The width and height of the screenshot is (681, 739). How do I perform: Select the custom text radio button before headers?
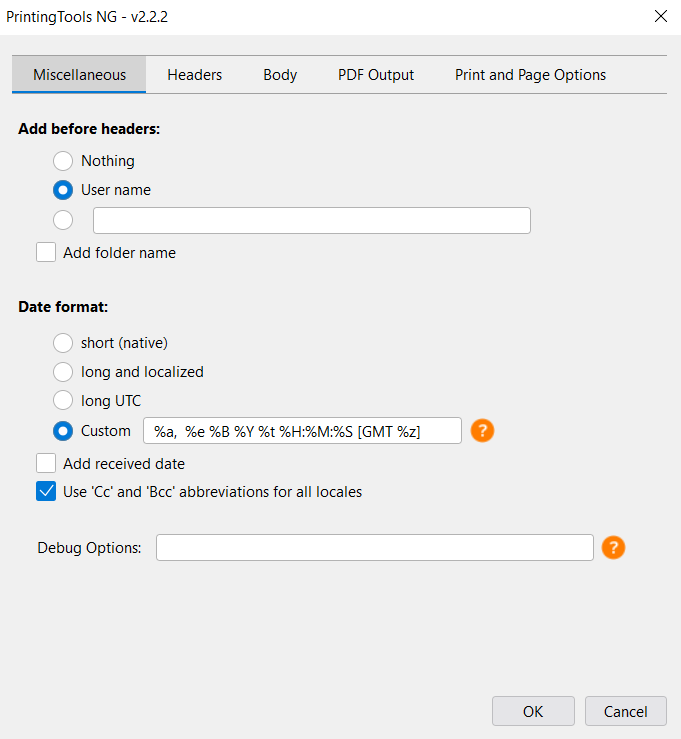click(63, 220)
